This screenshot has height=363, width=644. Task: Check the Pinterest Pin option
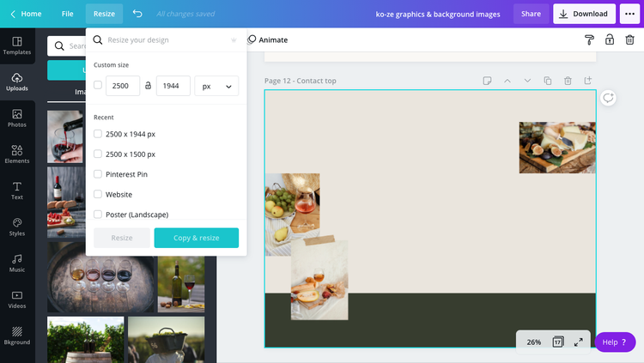click(x=98, y=174)
